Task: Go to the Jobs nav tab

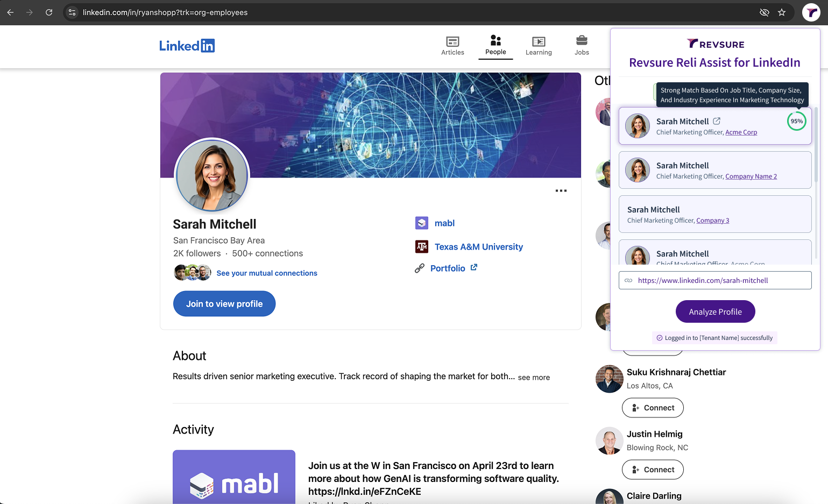Action: pos(582,46)
